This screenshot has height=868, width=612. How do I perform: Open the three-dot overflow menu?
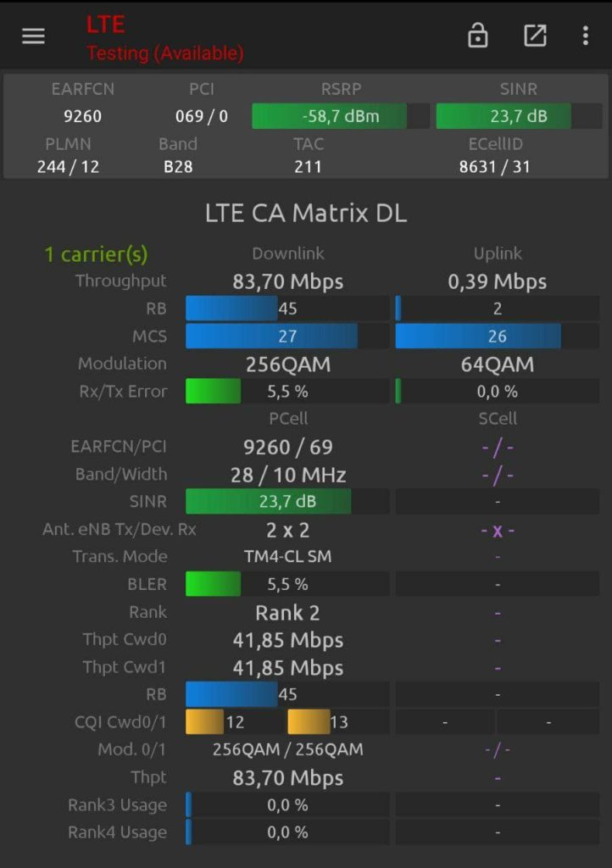tap(585, 36)
